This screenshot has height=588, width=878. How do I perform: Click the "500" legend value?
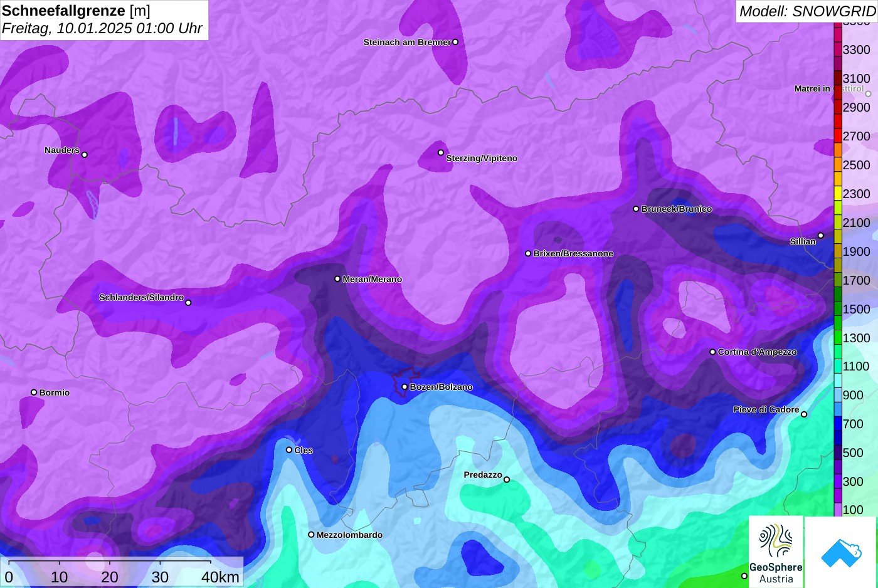coord(854,453)
